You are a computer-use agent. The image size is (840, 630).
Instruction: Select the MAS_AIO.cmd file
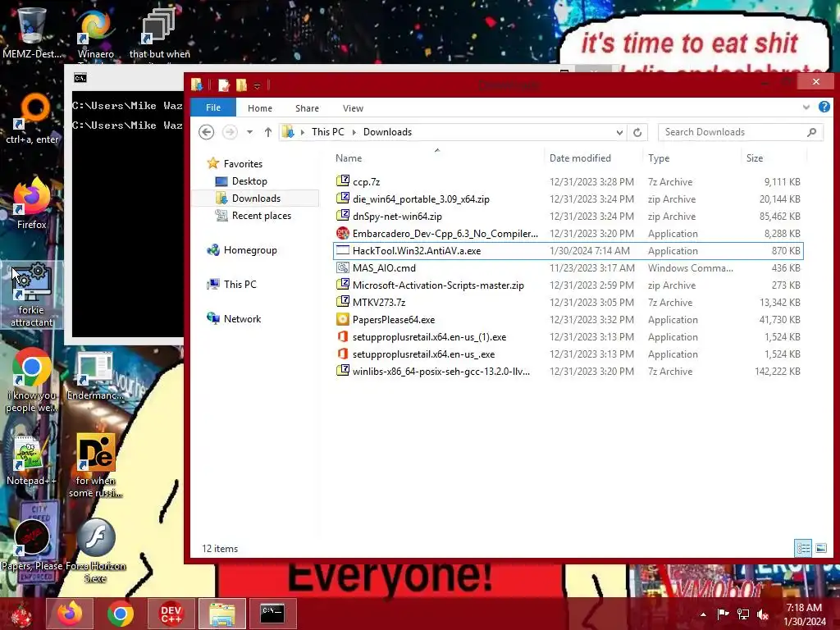coord(568,268)
